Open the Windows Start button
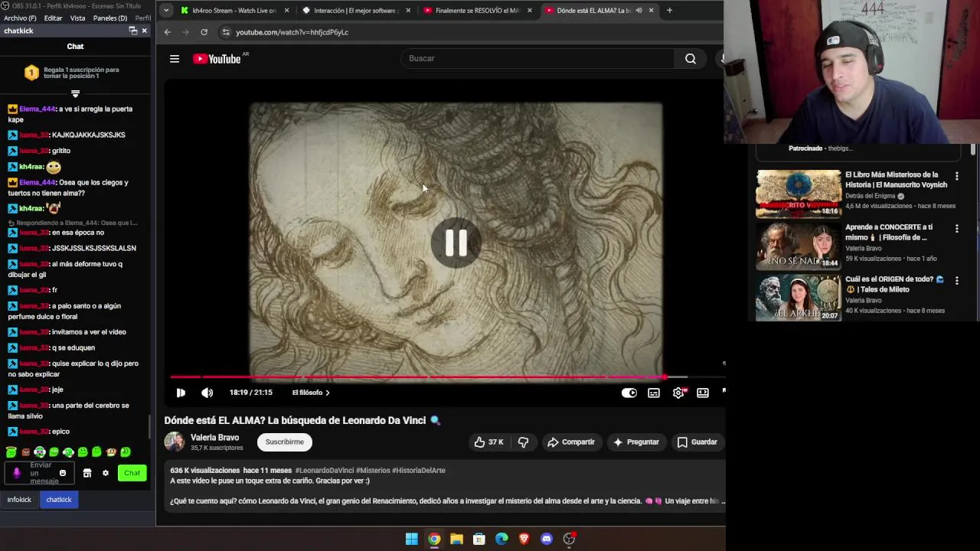Viewport: 980px width, 551px height. click(x=411, y=539)
